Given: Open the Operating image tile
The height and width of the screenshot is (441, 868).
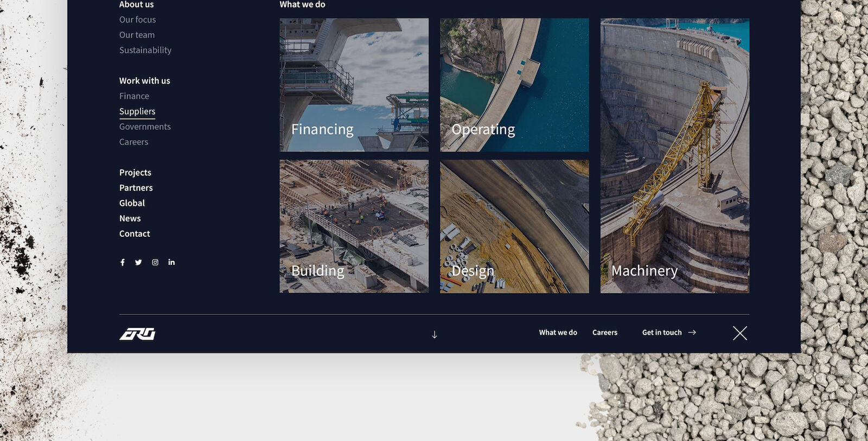Looking at the screenshot, I should [x=514, y=85].
